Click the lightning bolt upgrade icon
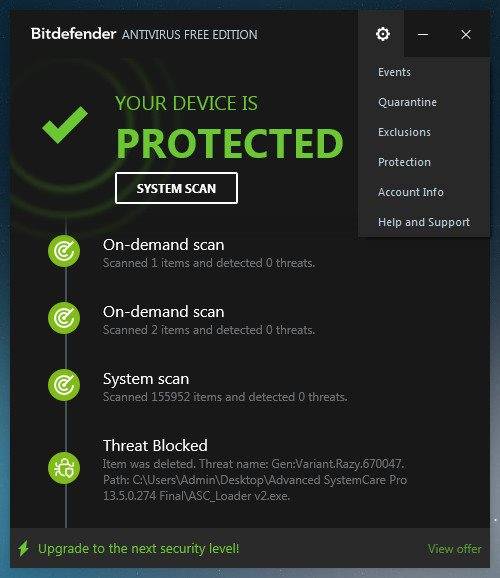500x578 pixels. click(x=24, y=549)
